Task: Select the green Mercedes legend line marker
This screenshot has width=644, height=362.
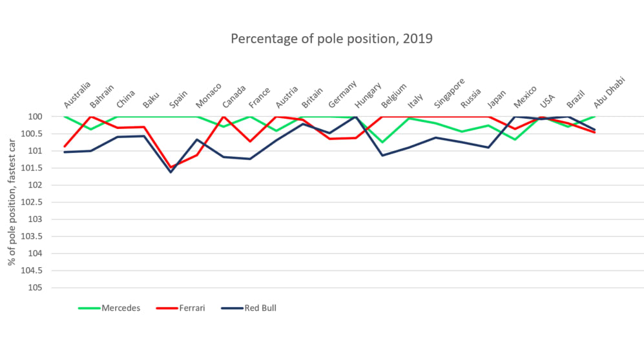Action: (x=89, y=308)
